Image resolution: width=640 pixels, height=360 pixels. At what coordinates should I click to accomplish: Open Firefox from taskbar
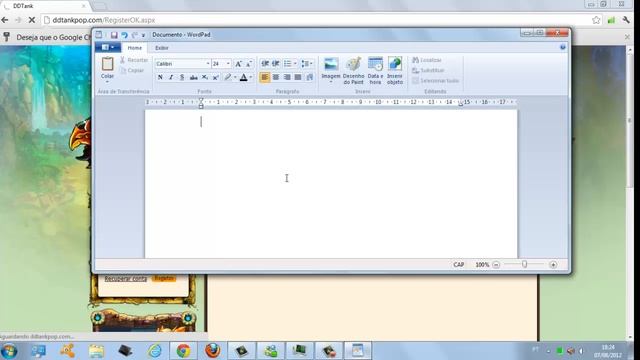212,351
